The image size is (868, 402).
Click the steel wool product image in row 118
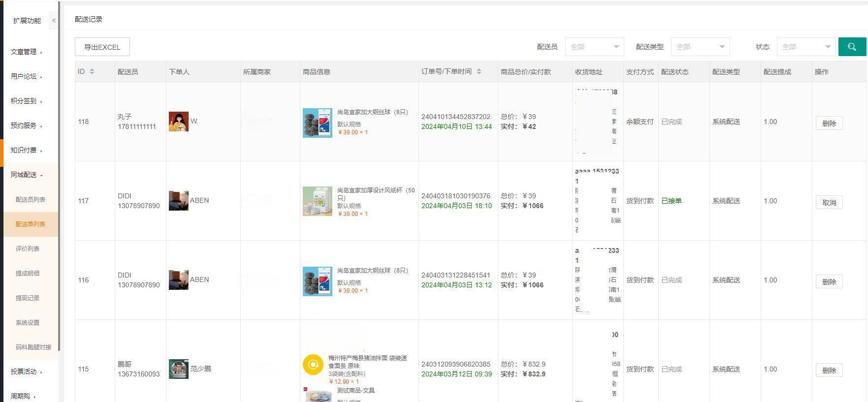(x=317, y=123)
